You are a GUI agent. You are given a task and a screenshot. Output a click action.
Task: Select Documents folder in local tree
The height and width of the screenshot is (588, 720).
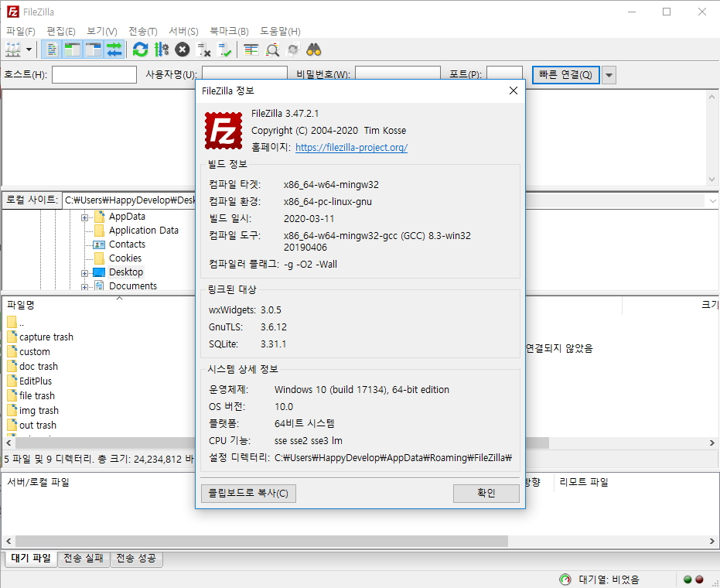point(133,285)
